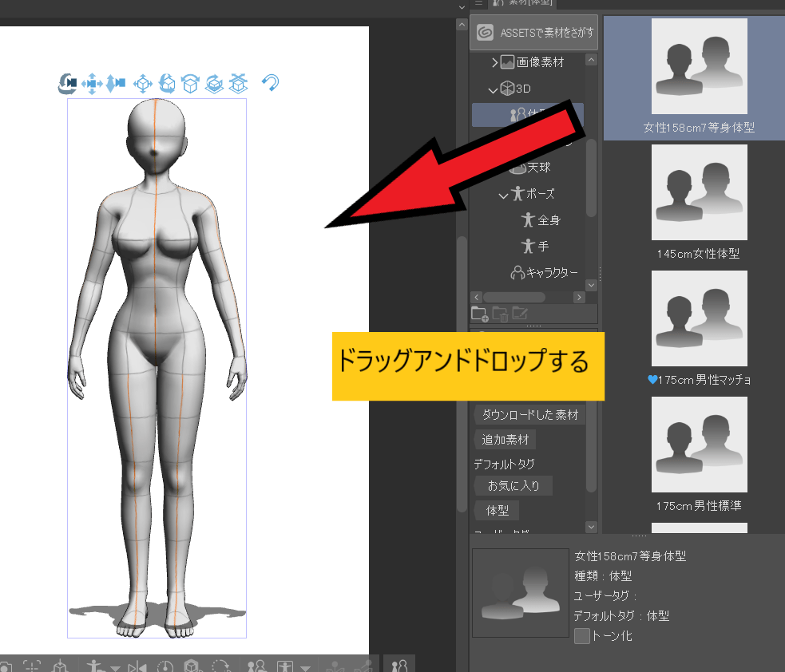Select the camera rotate tool above the canvas
This screenshot has height=672, width=785.
[x=67, y=84]
